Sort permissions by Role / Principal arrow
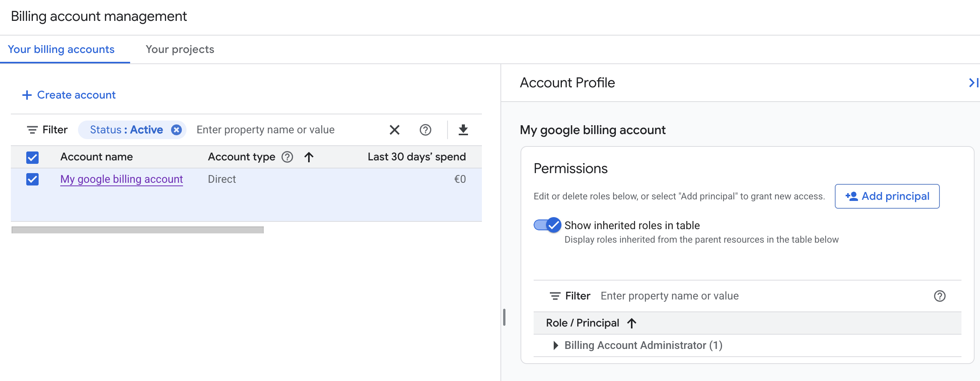The image size is (980, 381). 632,323
